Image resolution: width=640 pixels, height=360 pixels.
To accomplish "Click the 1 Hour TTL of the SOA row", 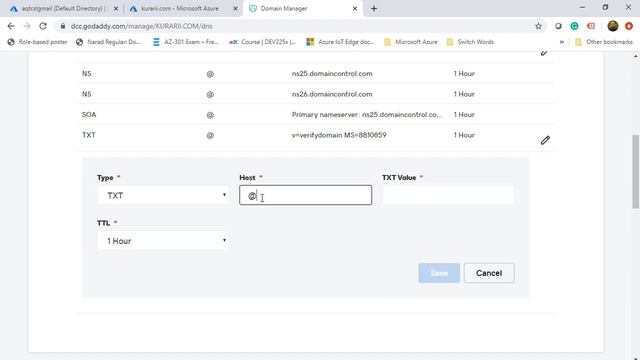I will tap(464, 115).
